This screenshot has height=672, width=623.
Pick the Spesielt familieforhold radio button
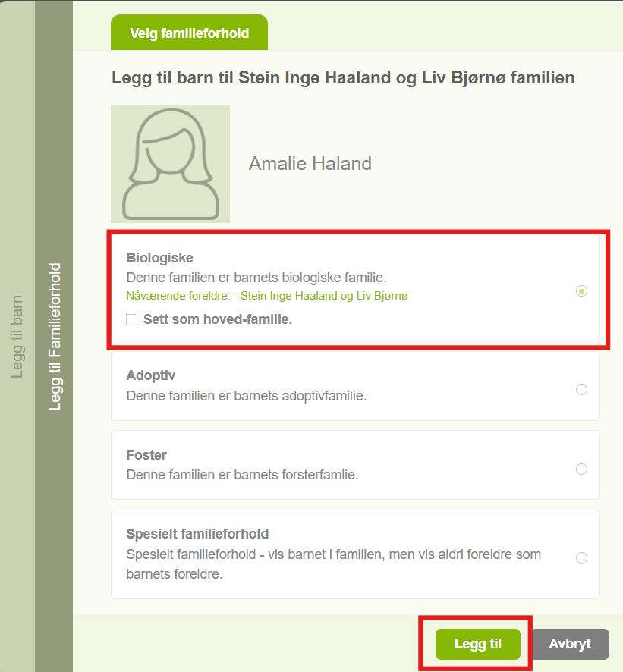tap(581, 557)
